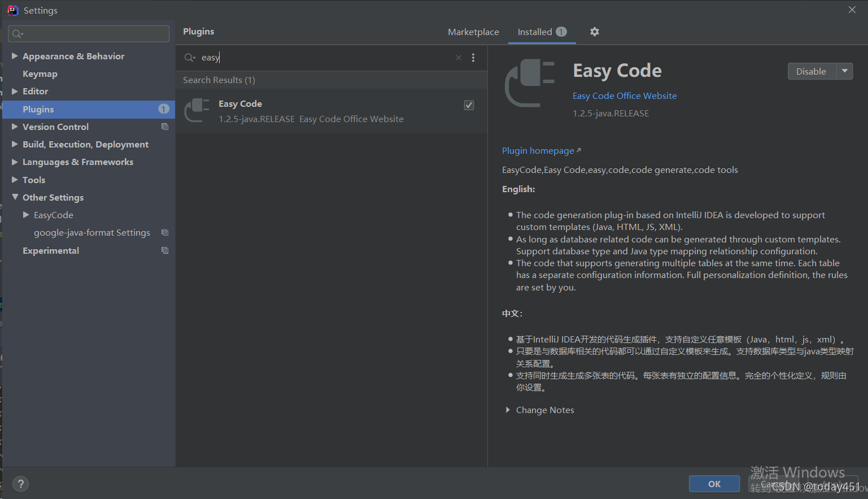The width and height of the screenshot is (868, 499).
Task: Click the '1.2.5-java.RELEASE' version in details
Action: pyautogui.click(x=610, y=114)
